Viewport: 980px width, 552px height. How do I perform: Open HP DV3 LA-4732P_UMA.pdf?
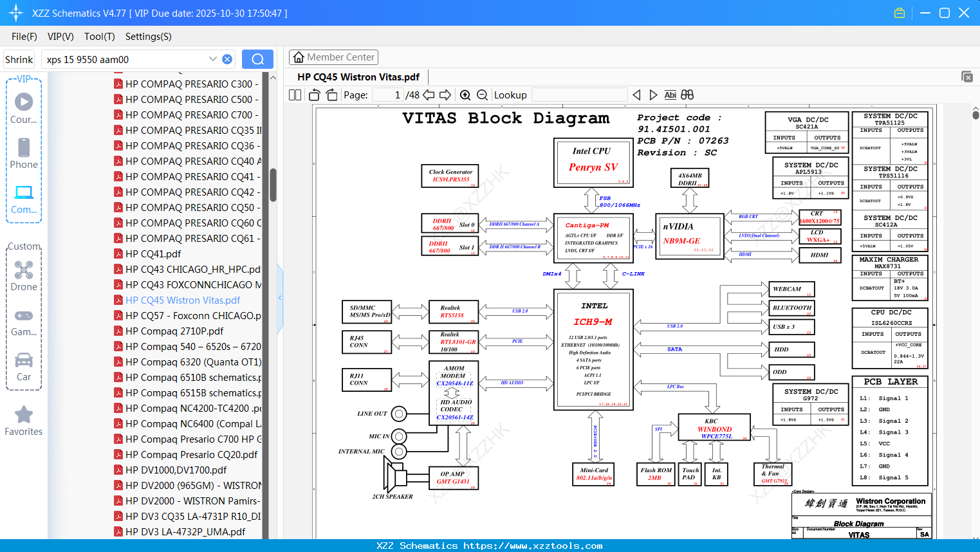tap(180, 532)
